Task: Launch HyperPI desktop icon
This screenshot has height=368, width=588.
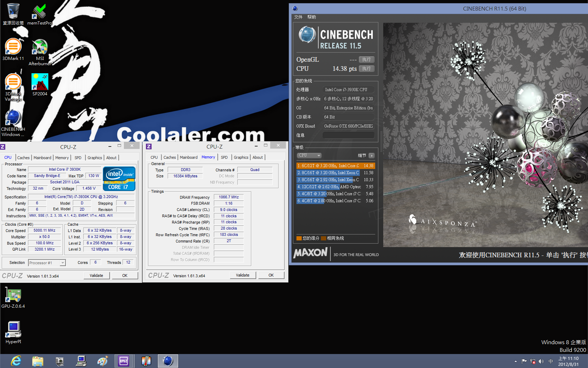Action: tap(13, 333)
